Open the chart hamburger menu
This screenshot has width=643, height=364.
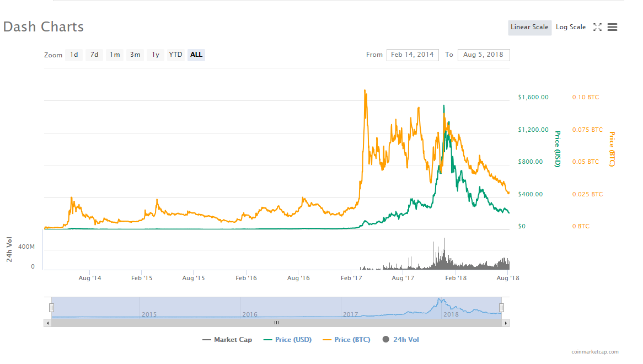point(612,27)
